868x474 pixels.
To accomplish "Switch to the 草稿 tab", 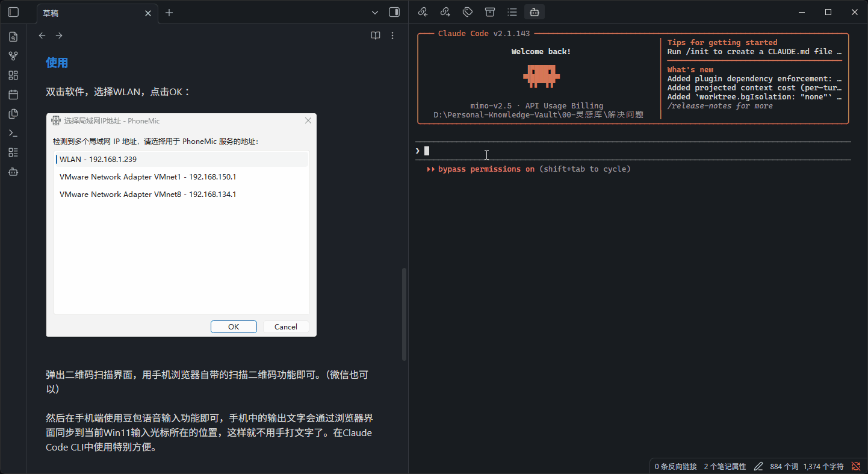I will click(96, 13).
